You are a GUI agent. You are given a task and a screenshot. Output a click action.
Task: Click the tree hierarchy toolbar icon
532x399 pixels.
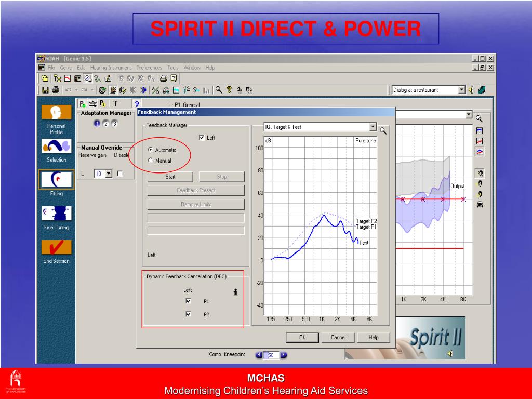tap(57, 78)
